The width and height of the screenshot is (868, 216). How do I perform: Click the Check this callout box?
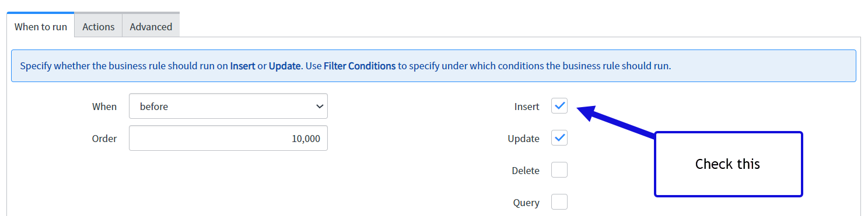point(728,164)
